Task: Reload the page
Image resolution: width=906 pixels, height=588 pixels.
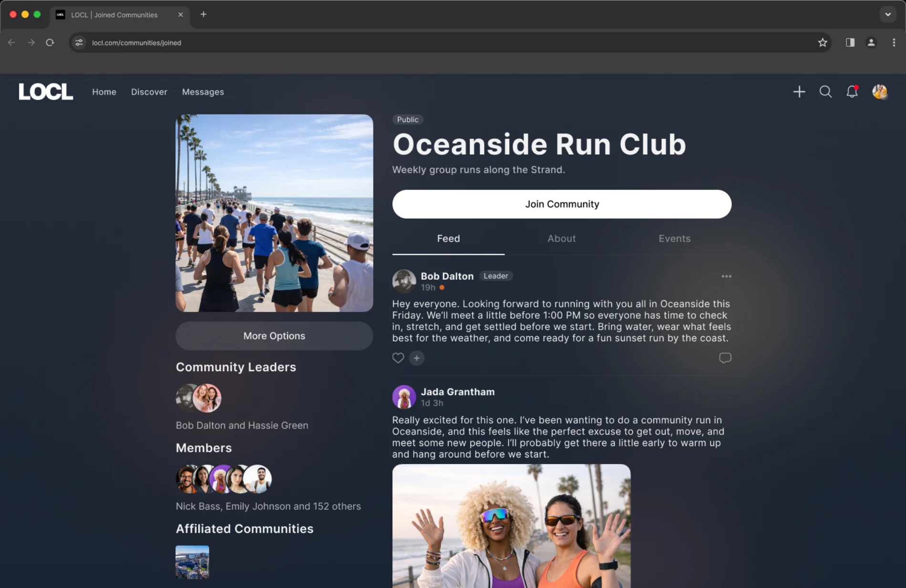Action: pos(50,42)
